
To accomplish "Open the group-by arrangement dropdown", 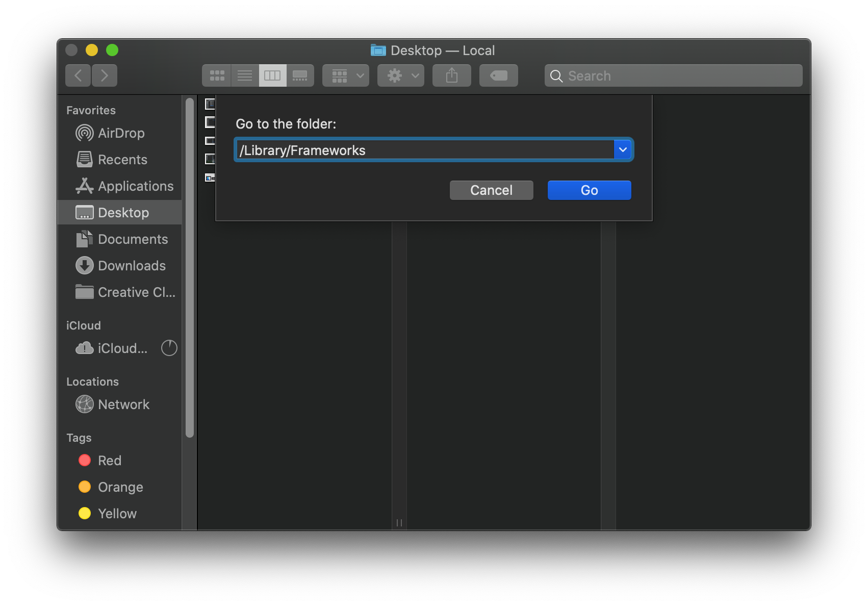I will (346, 75).
